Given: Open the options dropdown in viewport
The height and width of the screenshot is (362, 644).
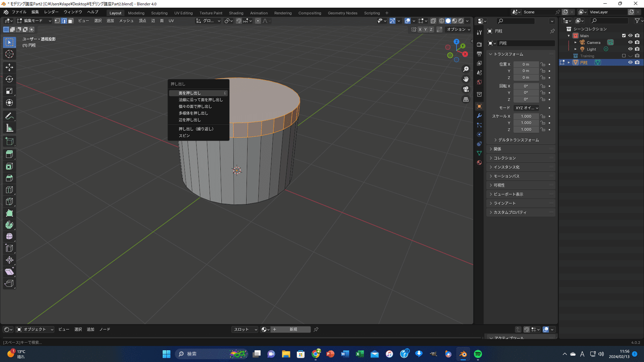Looking at the screenshot, I should click(457, 29).
